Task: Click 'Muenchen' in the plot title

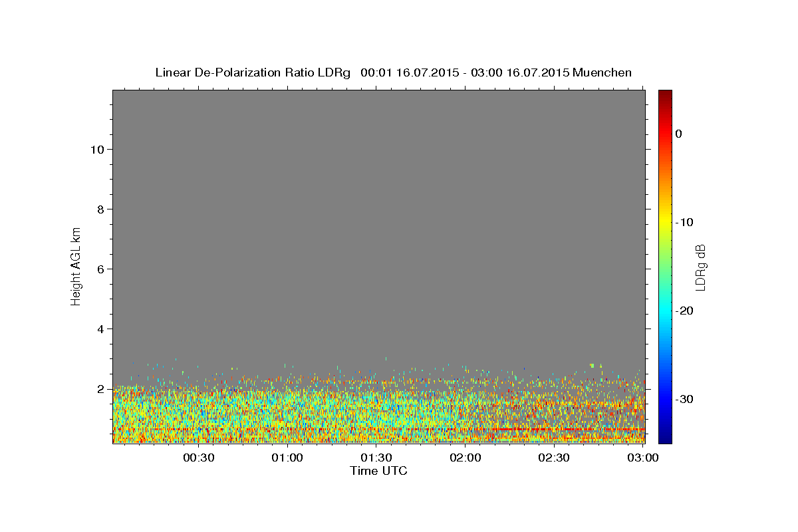Action: [602, 72]
